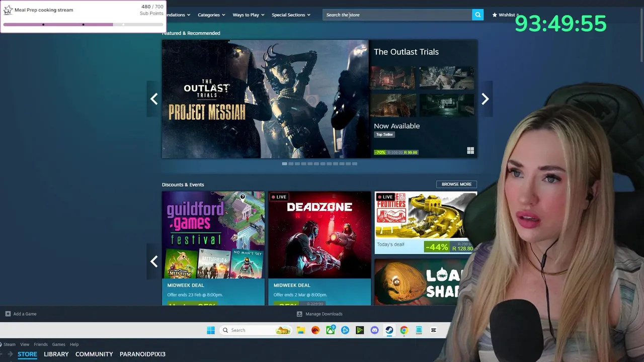Viewport: 644px width, 362px height.
Task: Click the 'Now Available' text
Action: coord(396,126)
